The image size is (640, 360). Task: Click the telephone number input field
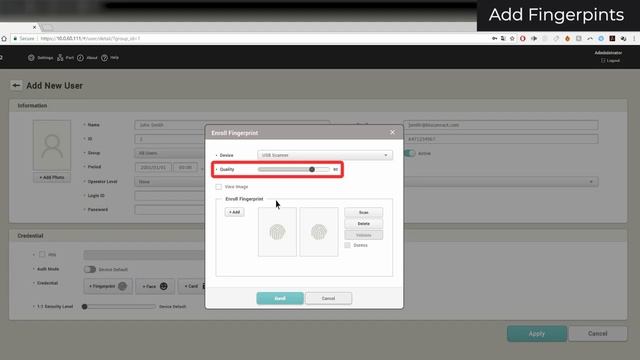tap(501, 139)
